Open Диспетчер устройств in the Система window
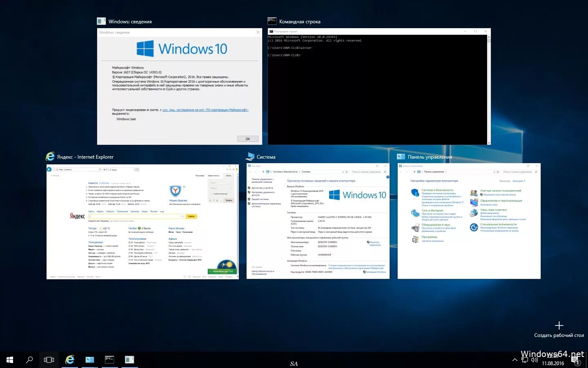Viewport: 588px width, 368px height. [x=262, y=188]
